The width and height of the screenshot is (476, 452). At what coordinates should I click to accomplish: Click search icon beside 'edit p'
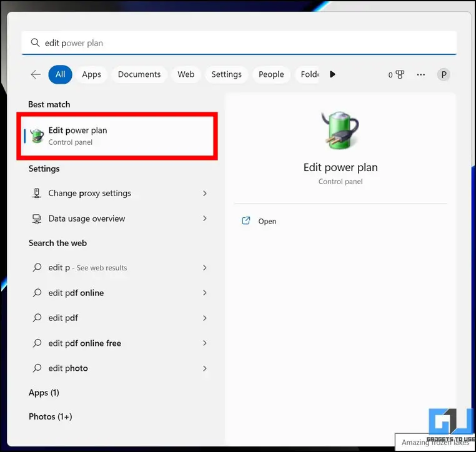(37, 268)
